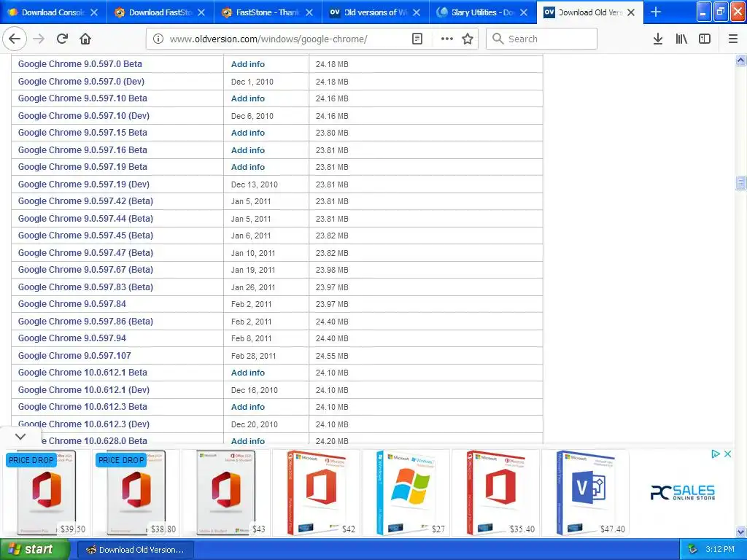This screenshot has width=747, height=560.
Task: Click the scrollbar down arrow
Action: click(741, 532)
